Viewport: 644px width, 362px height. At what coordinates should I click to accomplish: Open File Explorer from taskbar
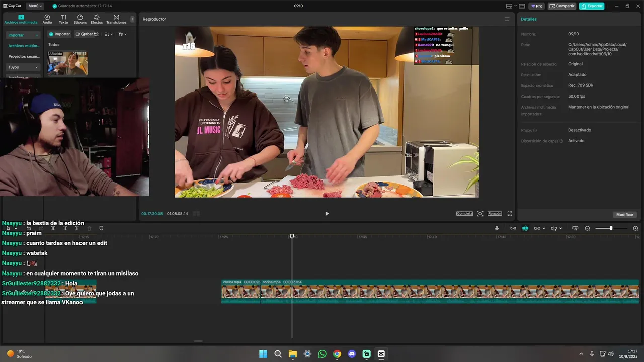click(293, 354)
